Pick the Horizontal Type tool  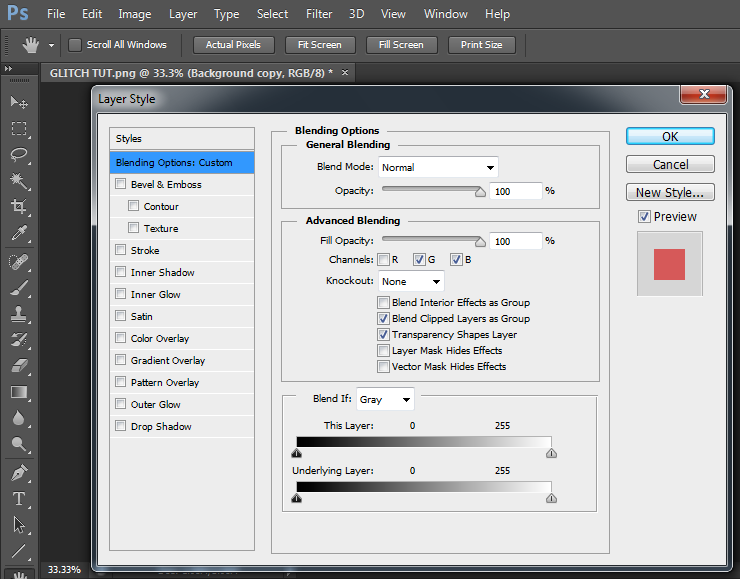[x=18, y=498]
